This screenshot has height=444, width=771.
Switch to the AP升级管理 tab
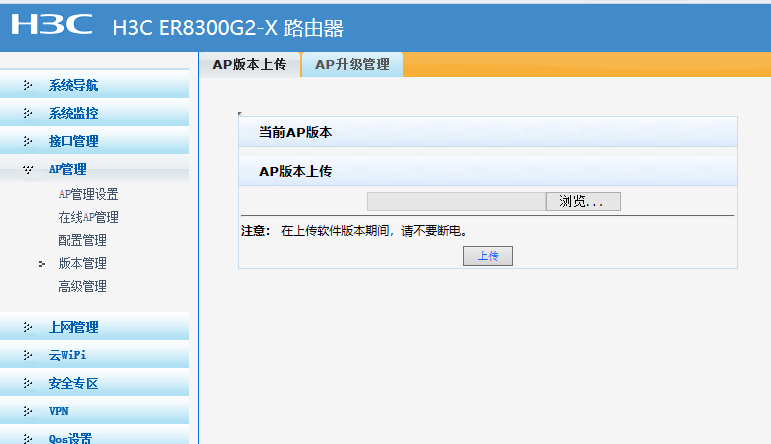352,64
